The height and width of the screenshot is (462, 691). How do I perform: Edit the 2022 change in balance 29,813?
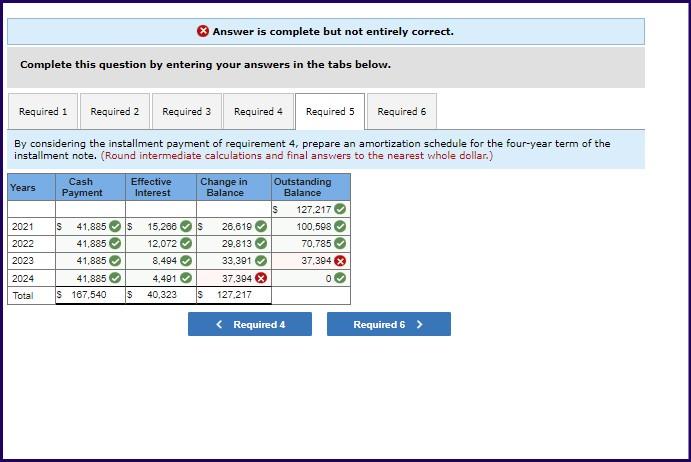[234, 243]
